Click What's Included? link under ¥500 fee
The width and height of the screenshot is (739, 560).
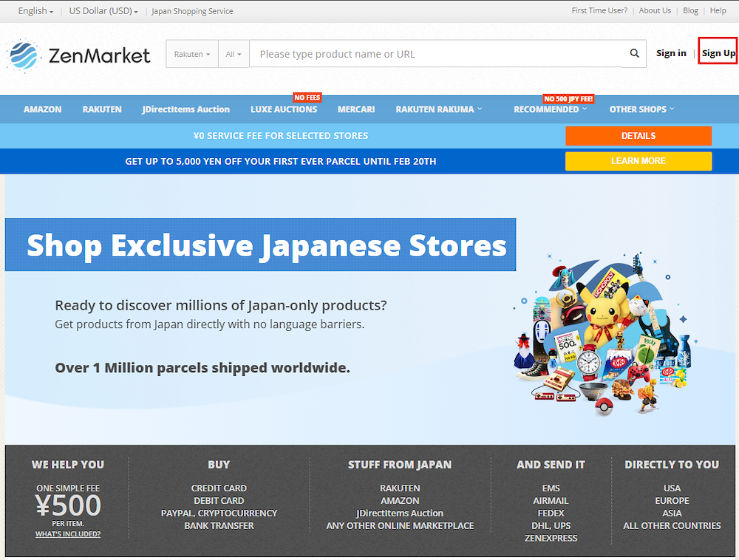pyautogui.click(x=68, y=534)
